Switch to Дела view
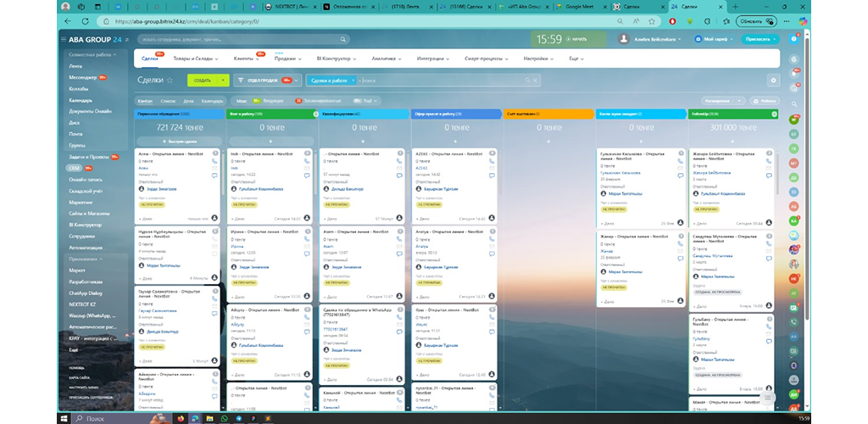Image resolution: width=868 pixels, height=424 pixels. pyautogui.click(x=188, y=101)
